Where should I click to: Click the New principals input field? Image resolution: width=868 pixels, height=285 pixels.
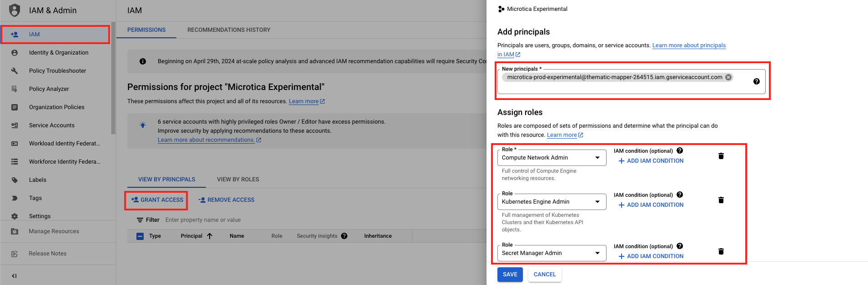pyautogui.click(x=631, y=82)
